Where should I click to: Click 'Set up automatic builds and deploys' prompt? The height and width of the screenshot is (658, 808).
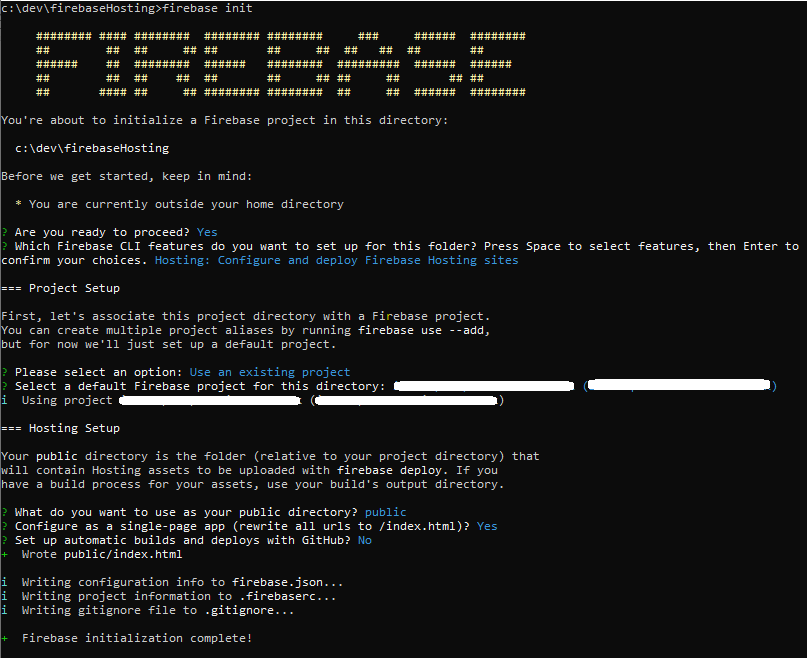click(x=182, y=540)
